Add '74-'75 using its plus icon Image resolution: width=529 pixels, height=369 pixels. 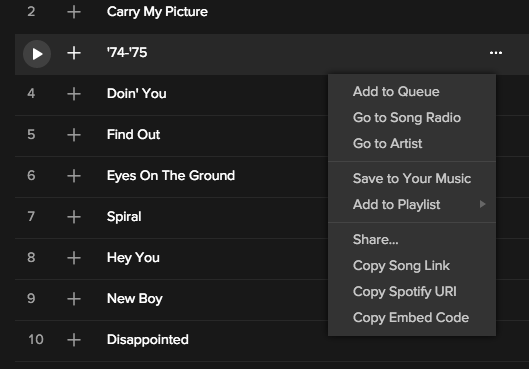tap(74, 53)
